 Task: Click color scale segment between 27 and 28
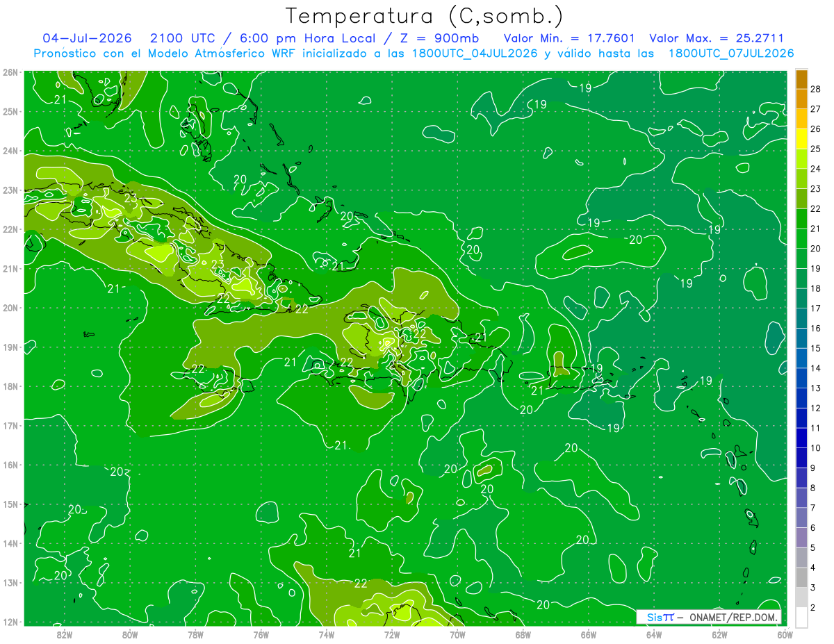pyautogui.click(x=801, y=99)
